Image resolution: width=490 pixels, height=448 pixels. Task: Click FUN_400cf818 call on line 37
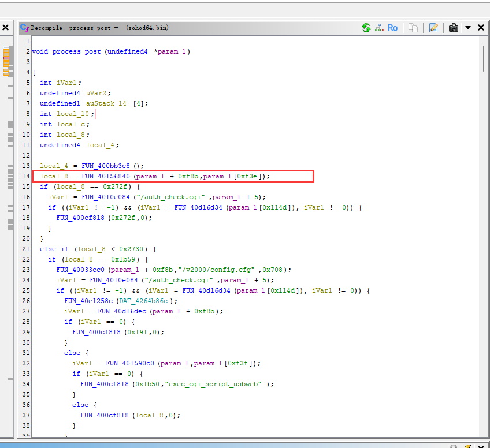(105, 415)
